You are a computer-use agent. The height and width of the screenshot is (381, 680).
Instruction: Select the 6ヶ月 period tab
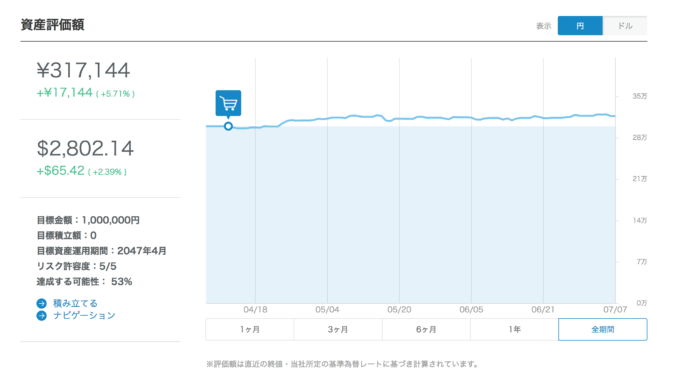[426, 329]
